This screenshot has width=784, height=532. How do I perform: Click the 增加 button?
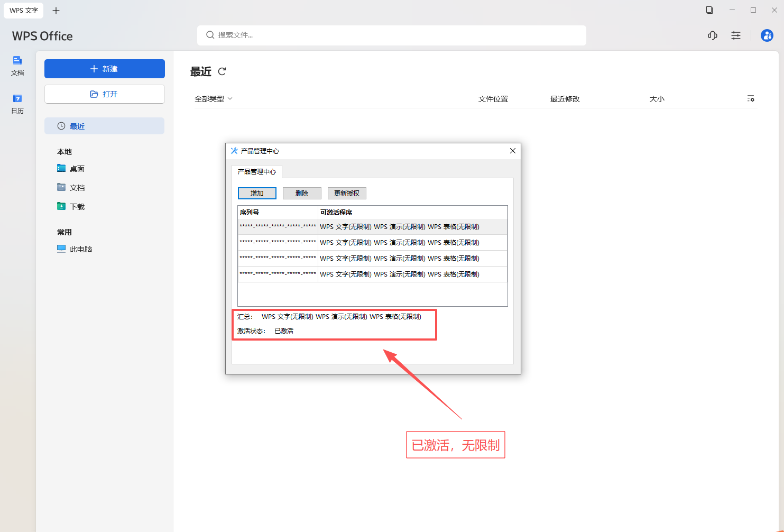tap(257, 194)
